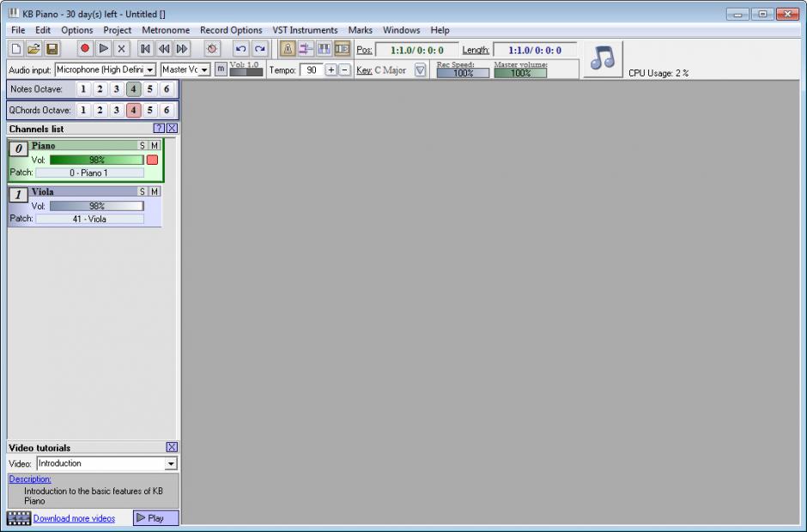Viewport: 807px width, 532px height.
Task: Click the Tempo value field showing 90
Action: (312, 70)
